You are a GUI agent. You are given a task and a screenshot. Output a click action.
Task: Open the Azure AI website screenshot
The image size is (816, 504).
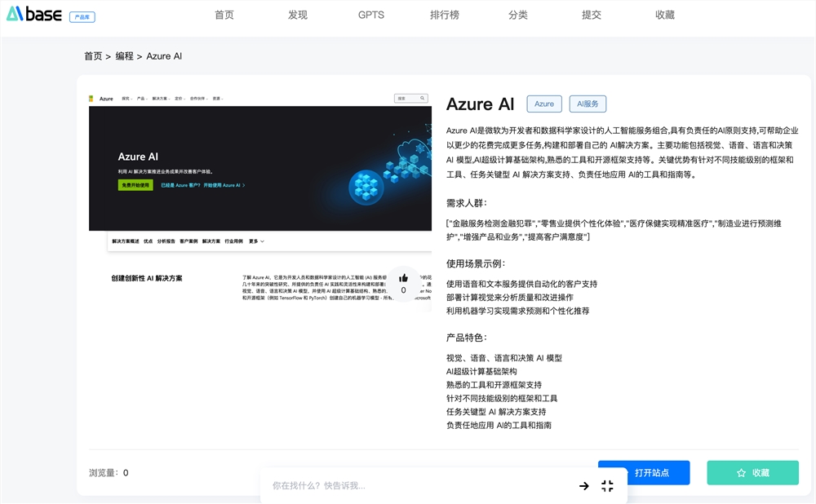(x=260, y=201)
